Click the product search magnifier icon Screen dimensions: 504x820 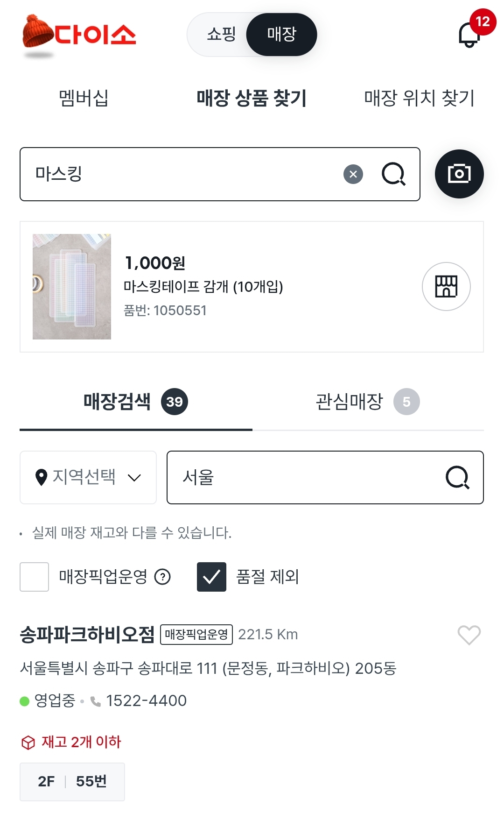click(393, 174)
